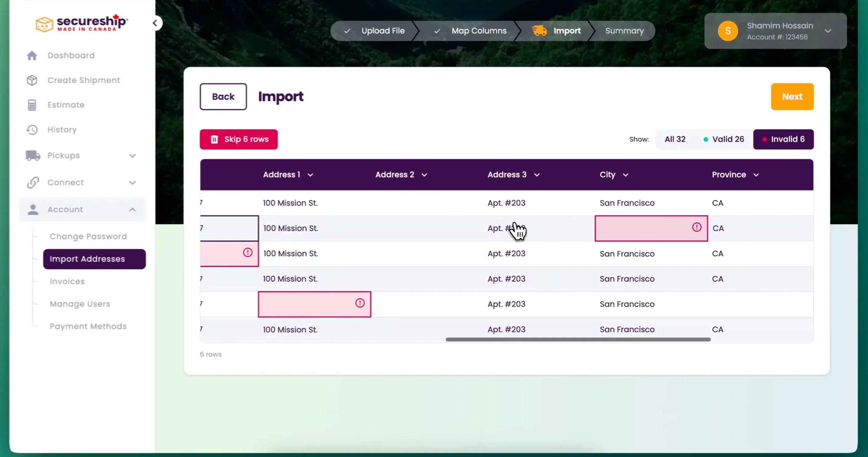Click the Create Shipment box icon
The width and height of the screenshot is (868, 457).
click(32, 80)
